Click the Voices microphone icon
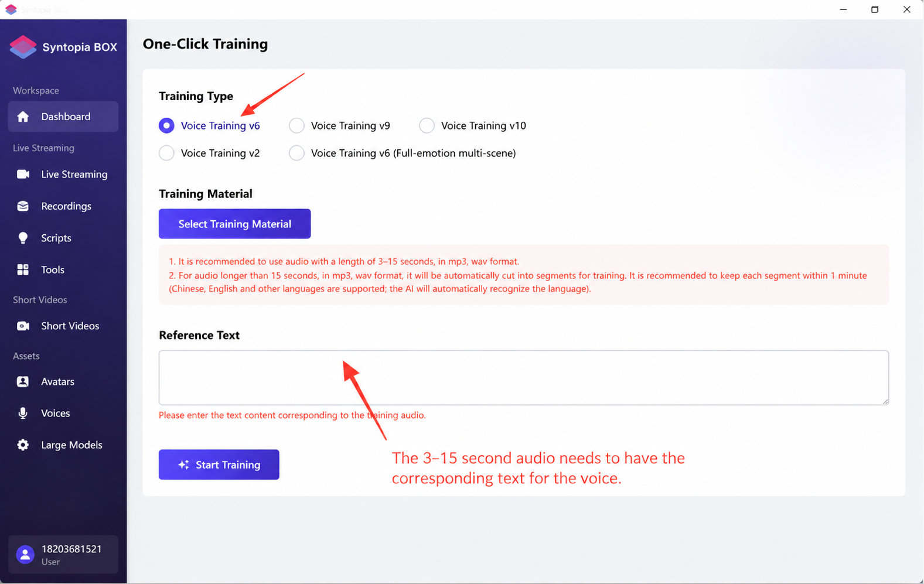924x584 pixels. [x=23, y=413]
